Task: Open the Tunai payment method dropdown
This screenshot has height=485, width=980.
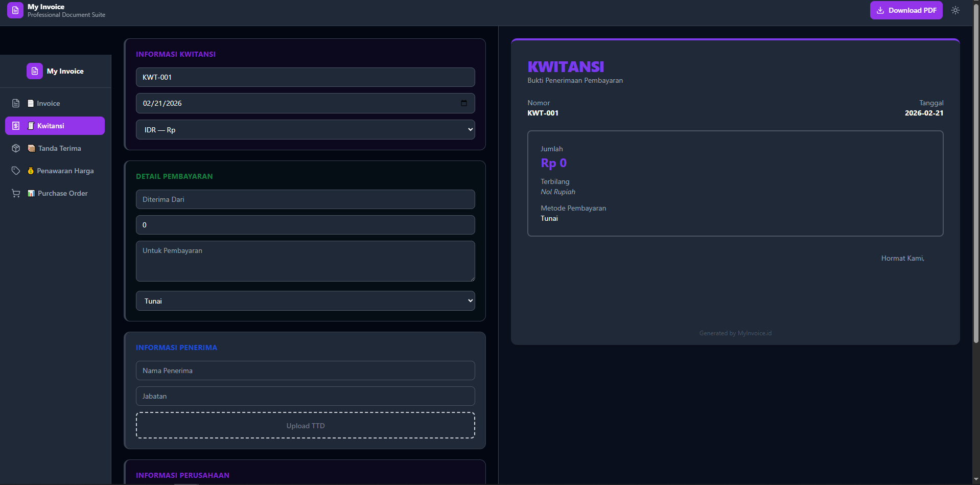Action: pyautogui.click(x=306, y=301)
